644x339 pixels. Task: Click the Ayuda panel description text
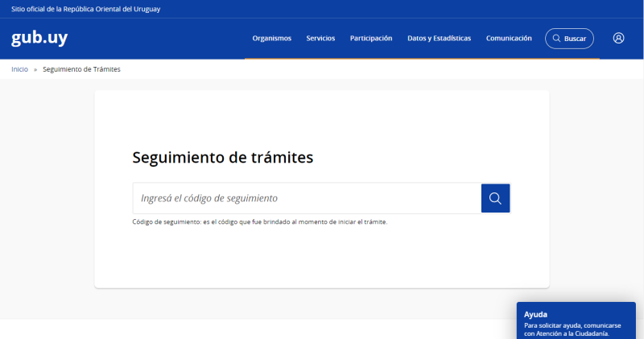click(x=572, y=329)
